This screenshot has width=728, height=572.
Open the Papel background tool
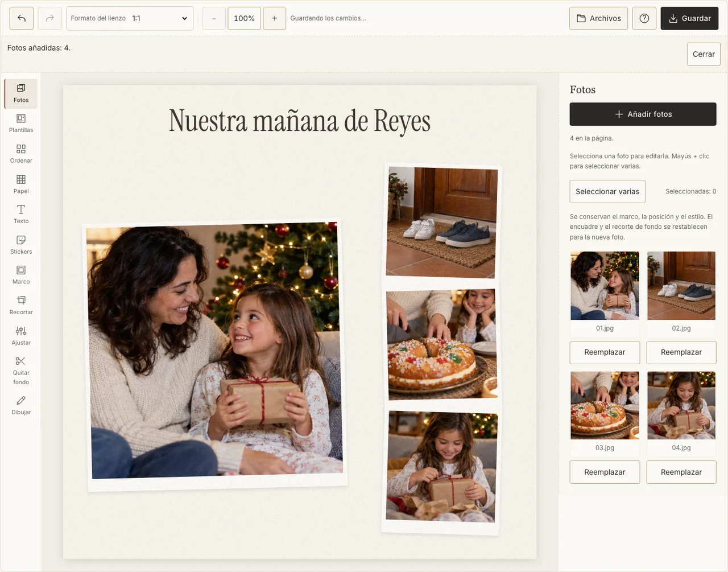(21, 185)
